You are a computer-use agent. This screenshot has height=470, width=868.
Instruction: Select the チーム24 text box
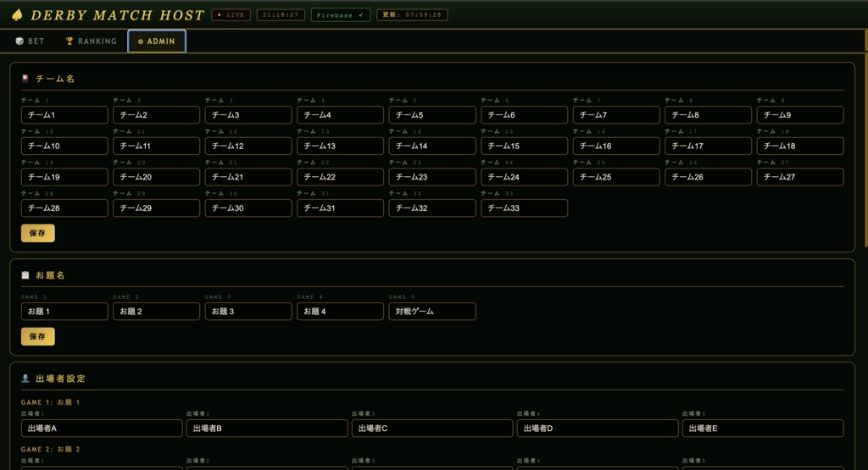coord(524,177)
